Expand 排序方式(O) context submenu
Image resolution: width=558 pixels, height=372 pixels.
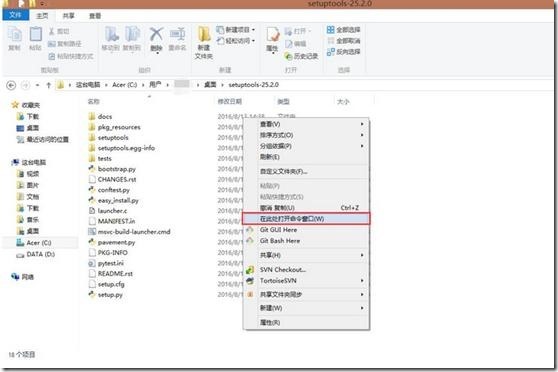coord(306,135)
